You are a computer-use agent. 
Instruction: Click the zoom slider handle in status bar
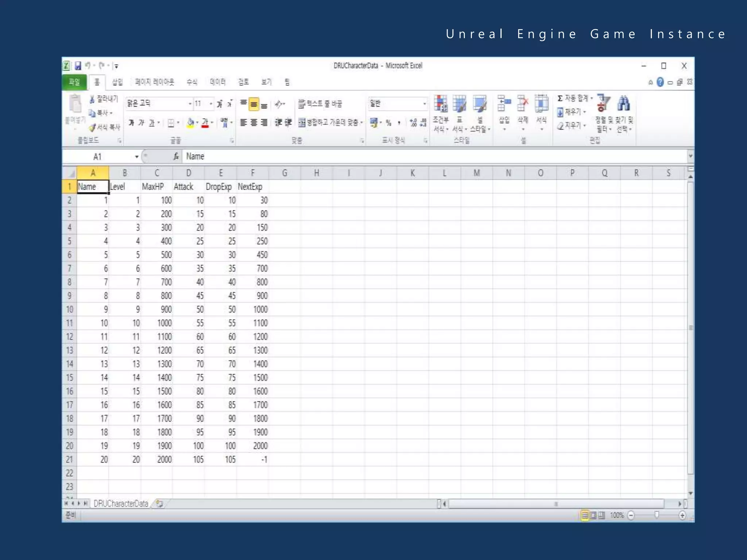[x=657, y=515]
